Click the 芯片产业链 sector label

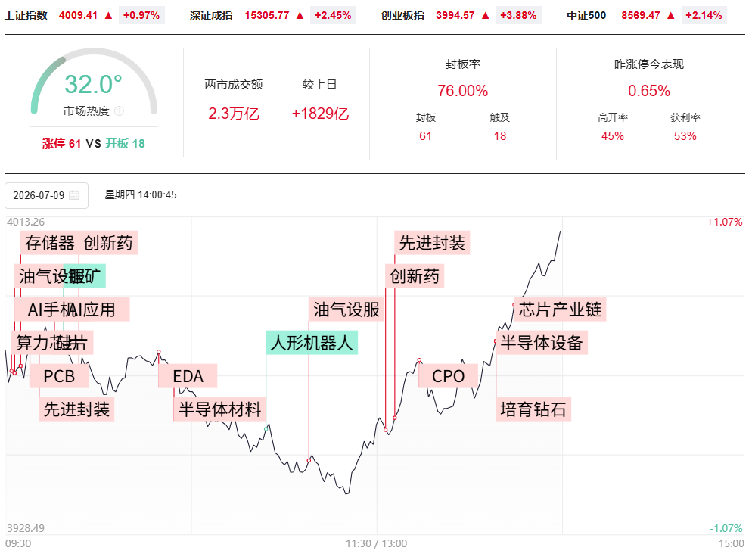click(x=560, y=310)
